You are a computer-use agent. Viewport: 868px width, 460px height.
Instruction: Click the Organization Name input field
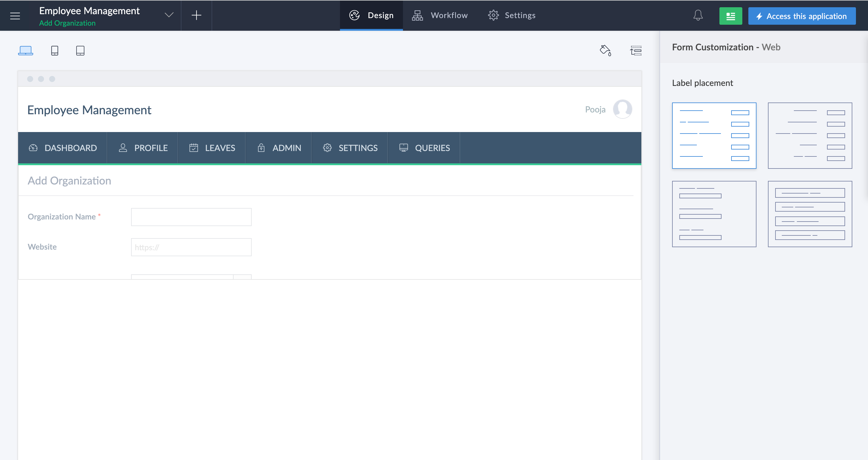191,217
